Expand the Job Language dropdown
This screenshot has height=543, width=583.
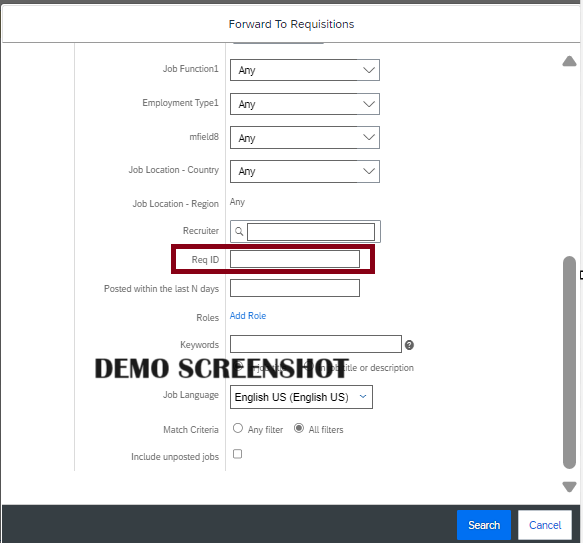301,397
